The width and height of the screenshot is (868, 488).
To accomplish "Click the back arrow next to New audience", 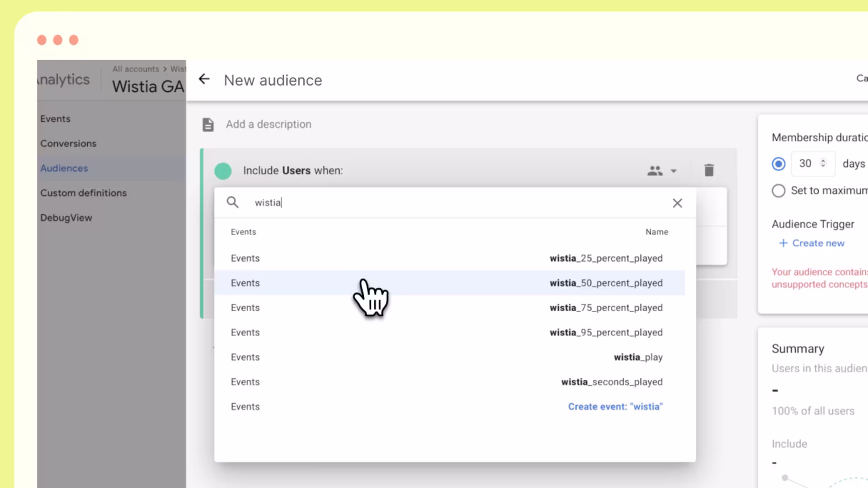I will [204, 80].
